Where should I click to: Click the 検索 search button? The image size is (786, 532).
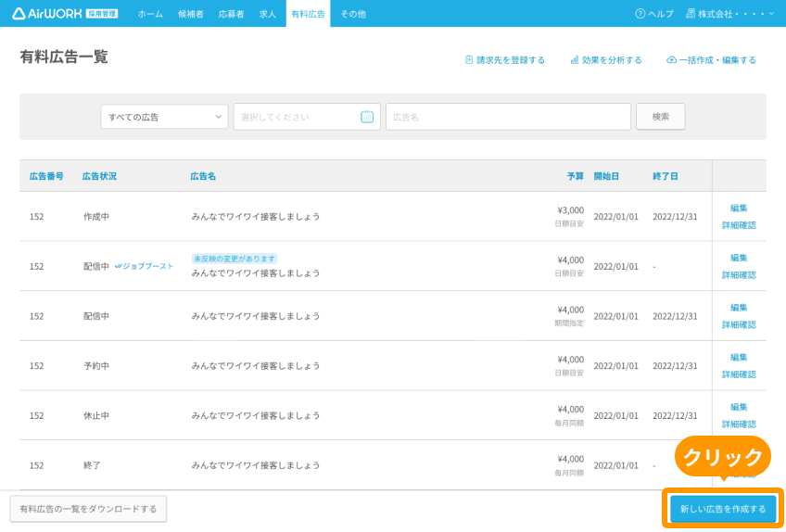coord(661,117)
